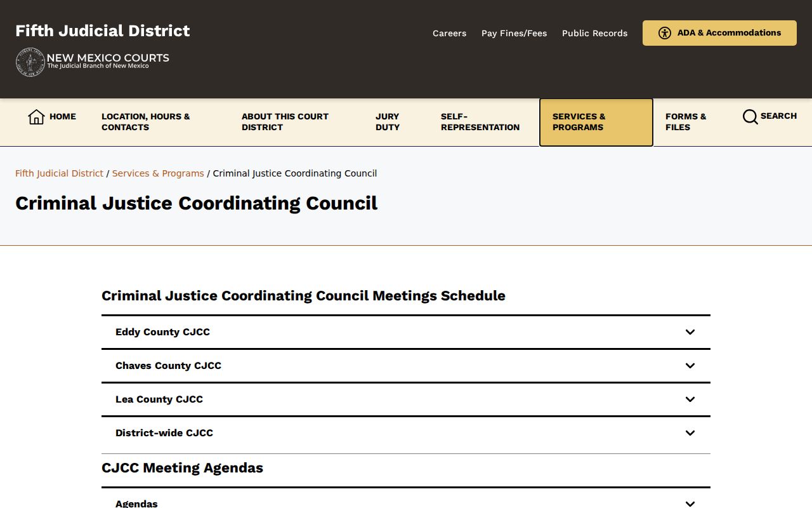Select the HOME navigation label
This screenshot has width=812, height=508.
pos(63,117)
